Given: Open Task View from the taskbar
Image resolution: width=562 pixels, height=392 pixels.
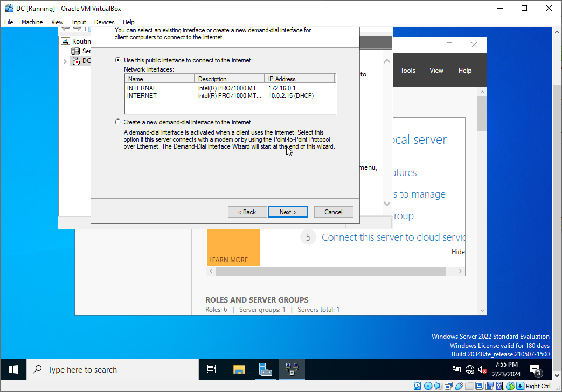Looking at the screenshot, I should coord(211,369).
